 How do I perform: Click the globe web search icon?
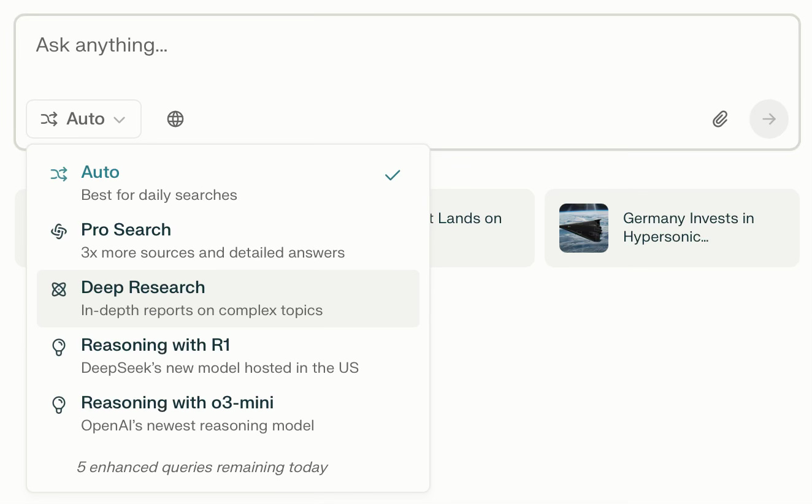point(175,119)
